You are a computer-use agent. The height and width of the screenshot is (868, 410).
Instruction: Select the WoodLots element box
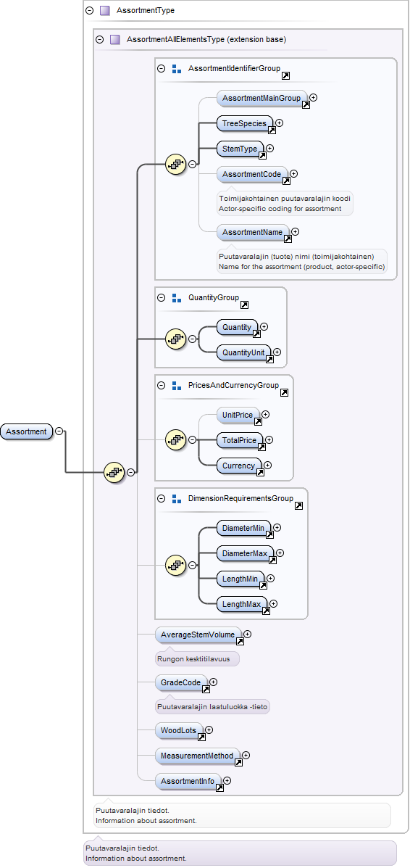coord(179,730)
